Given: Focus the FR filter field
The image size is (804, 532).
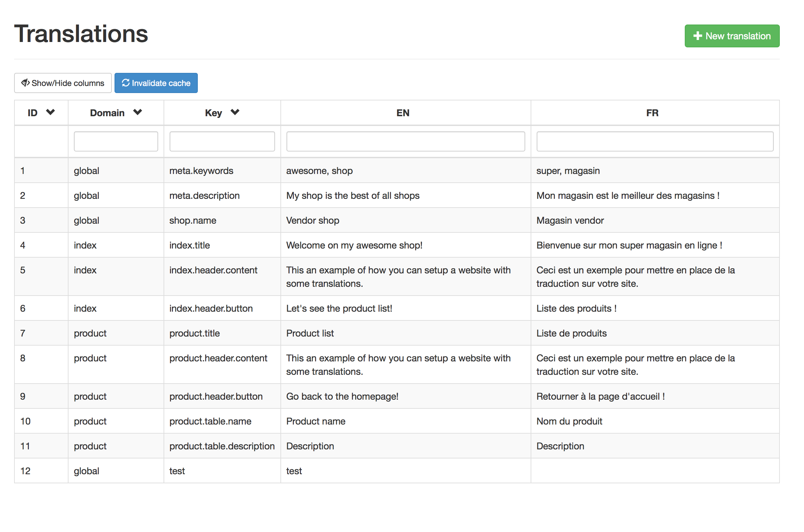Looking at the screenshot, I should pyautogui.click(x=655, y=141).
